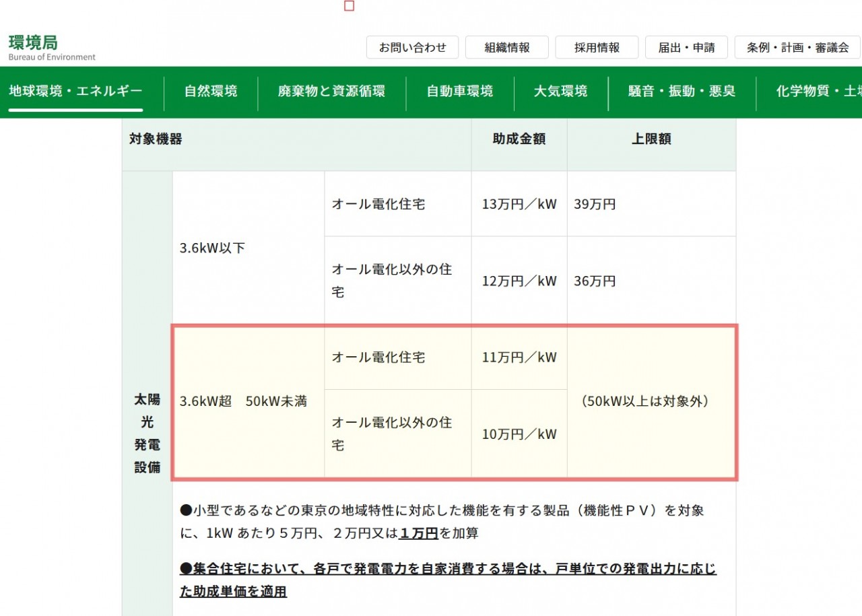Choose 自動車環境 in the green navbar

(459, 92)
